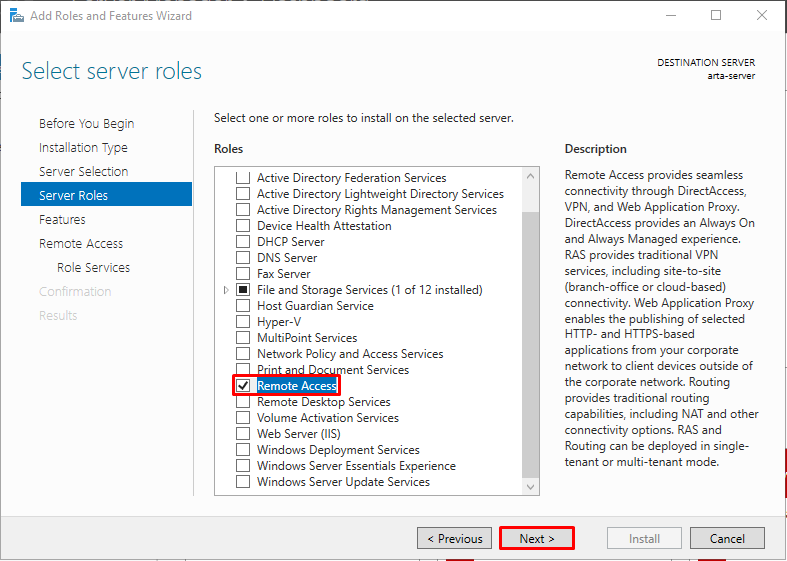Screen dimensions: 787x561
Task: Check Windows Server Essentials Experience
Action: [243, 466]
